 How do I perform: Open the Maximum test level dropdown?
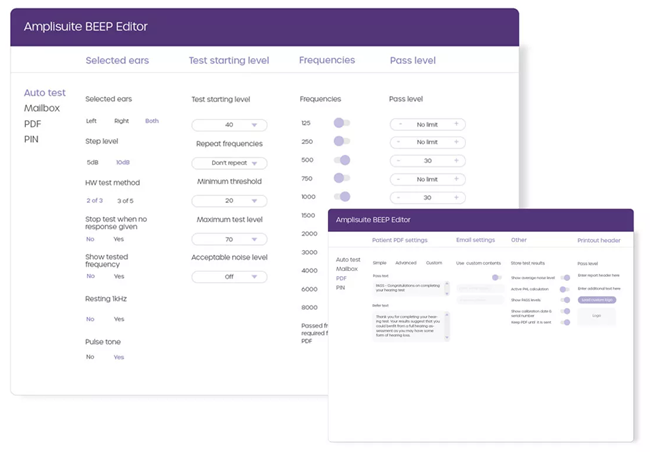(229, 239)
